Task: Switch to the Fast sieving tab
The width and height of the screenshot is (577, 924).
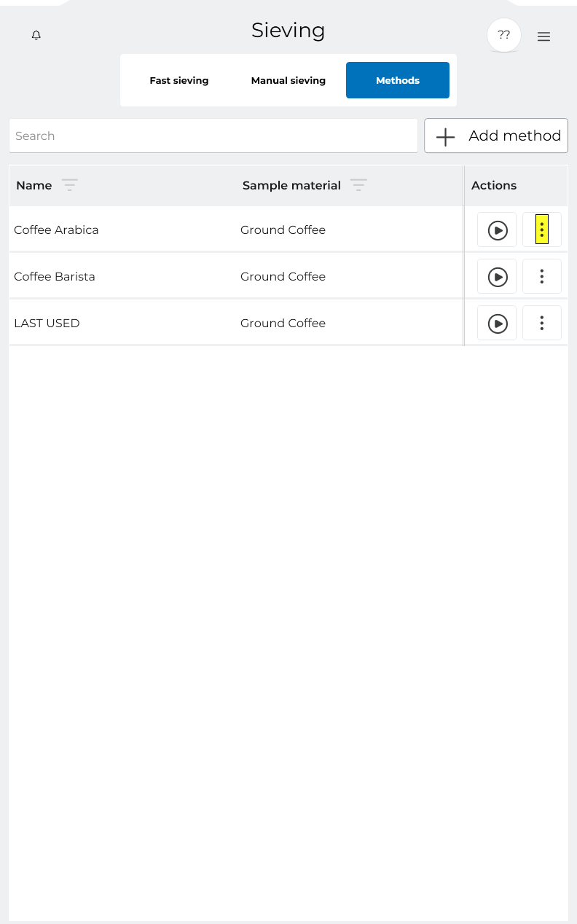Action: [x=179, y=80]
